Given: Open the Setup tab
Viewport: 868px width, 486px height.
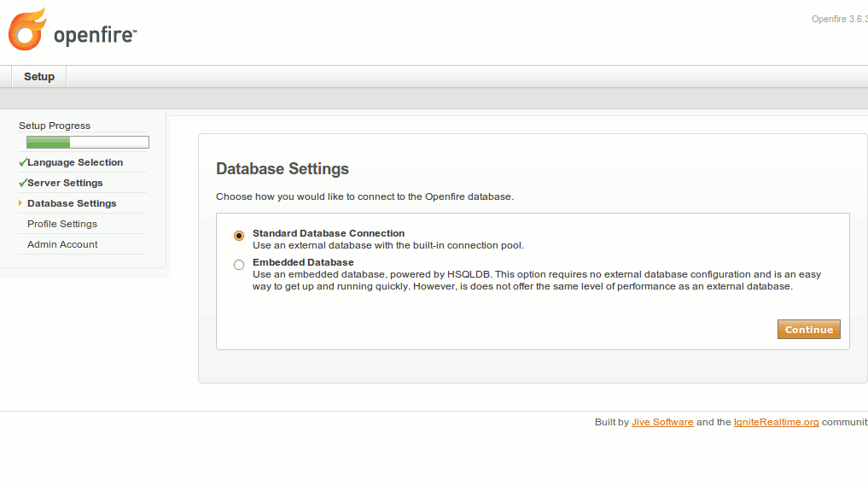Looking at the screenshot, I should (x=39, y=77).
